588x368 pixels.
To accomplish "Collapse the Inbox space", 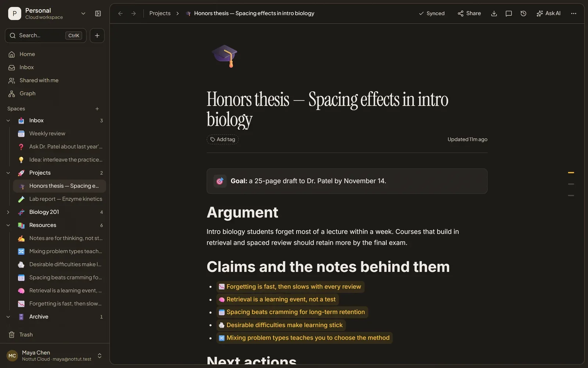I will [x=8, y=120].
